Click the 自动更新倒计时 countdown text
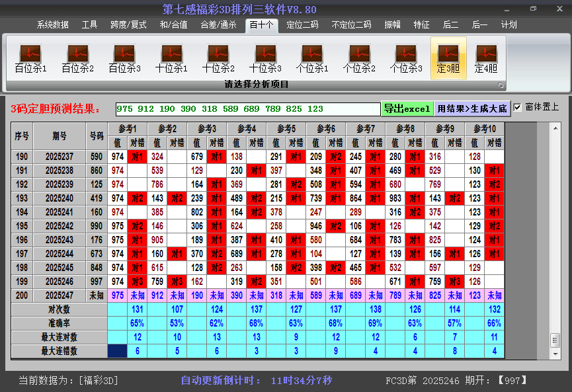This screenshot has width=572, height=392. [257, 381]
